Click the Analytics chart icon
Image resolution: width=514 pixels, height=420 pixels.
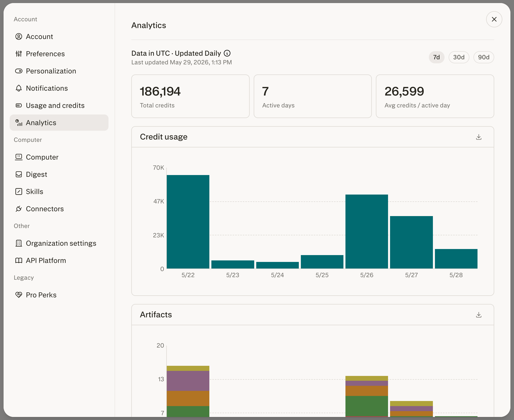click(x=19, y=123)
